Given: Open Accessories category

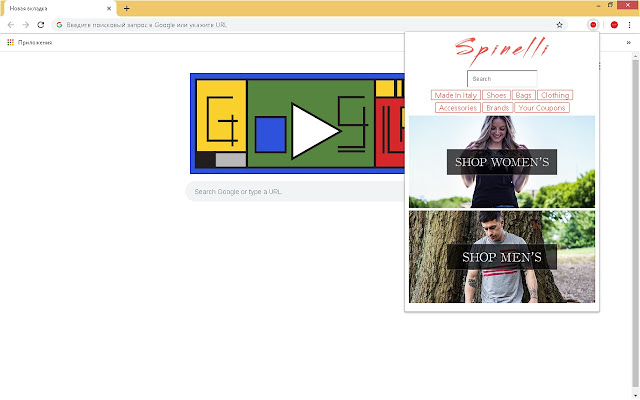Looking at the screenshot, I should 458,108.
